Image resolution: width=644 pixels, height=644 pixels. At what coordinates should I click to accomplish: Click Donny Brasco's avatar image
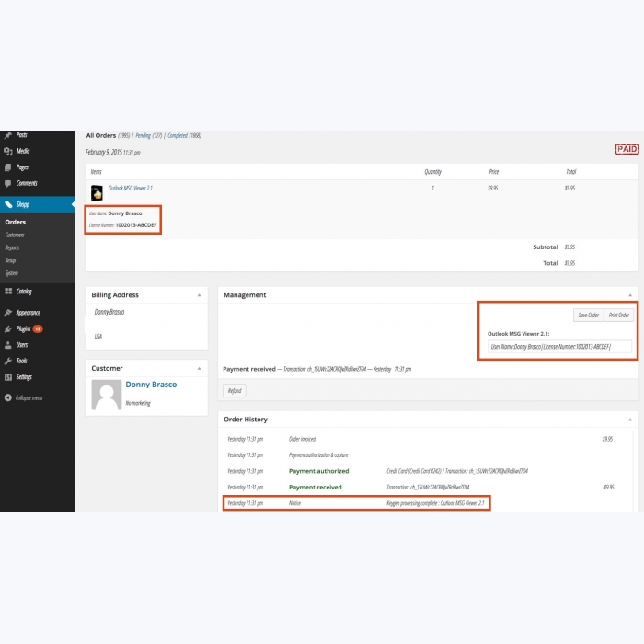[x=107, y=395]
